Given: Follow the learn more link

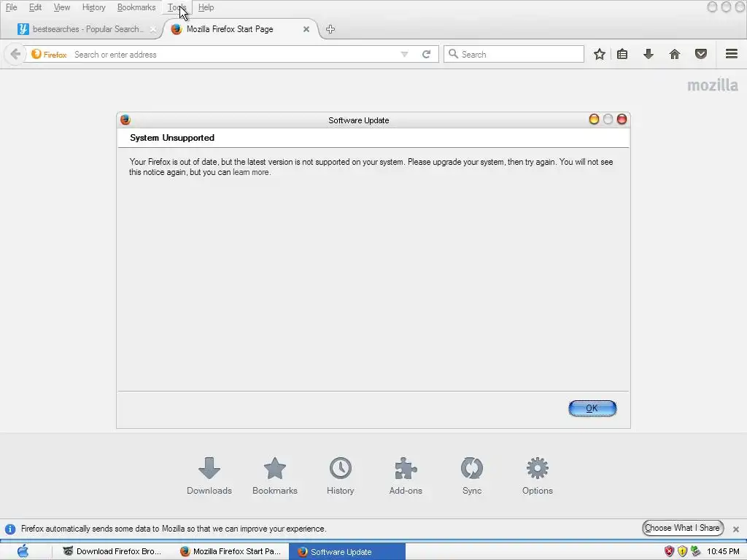Looking at the screenshot, I should [251, 172].
